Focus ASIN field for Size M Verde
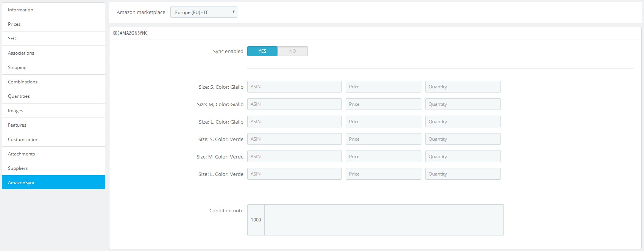This screenshot has height=251, width=644. (295, 157)
